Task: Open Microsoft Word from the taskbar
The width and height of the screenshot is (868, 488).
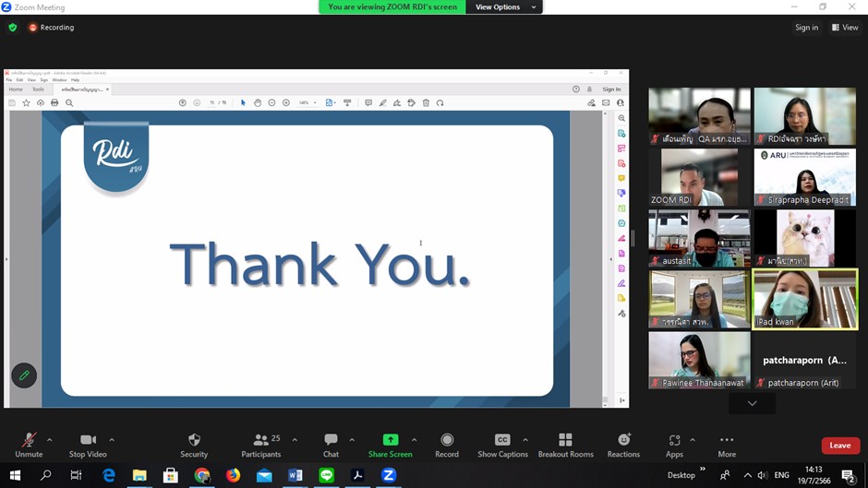Action: coord(295,475)
